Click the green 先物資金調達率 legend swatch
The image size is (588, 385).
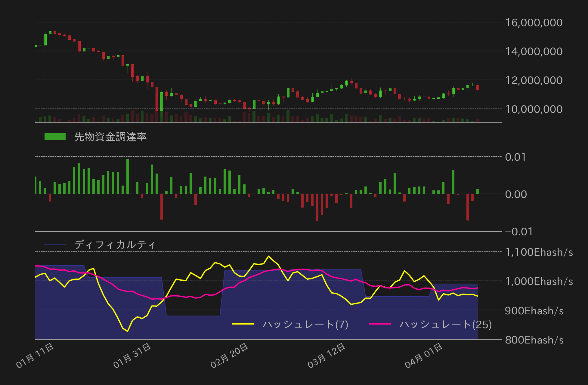tap(56, 136)
